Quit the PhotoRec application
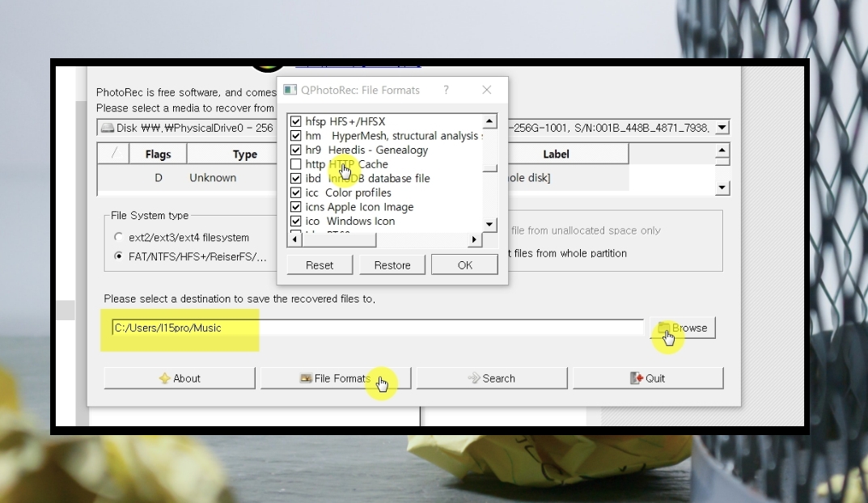 648,378
